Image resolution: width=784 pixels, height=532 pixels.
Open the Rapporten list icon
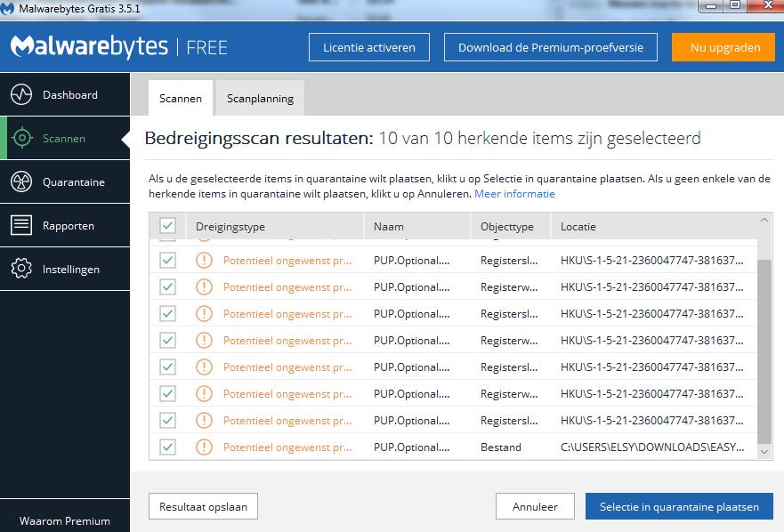(x=21, y=226)
